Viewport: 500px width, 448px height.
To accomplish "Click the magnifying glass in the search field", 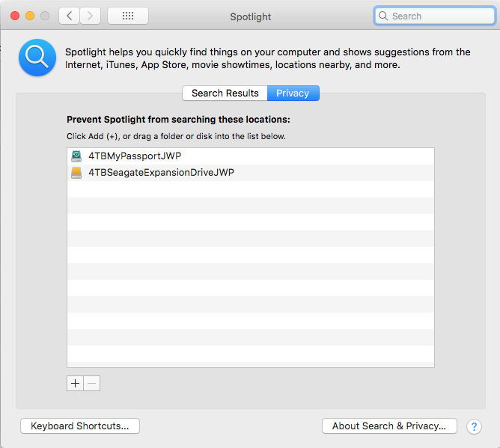I will [383, 16].
